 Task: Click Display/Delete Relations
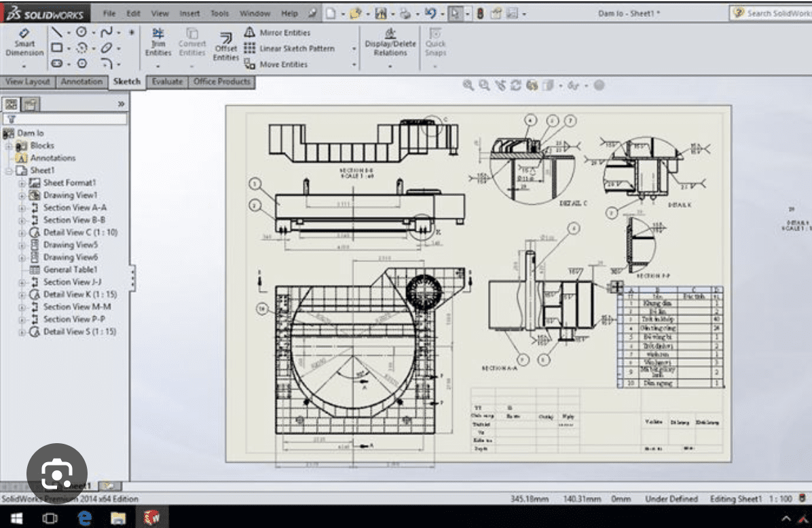389,43
